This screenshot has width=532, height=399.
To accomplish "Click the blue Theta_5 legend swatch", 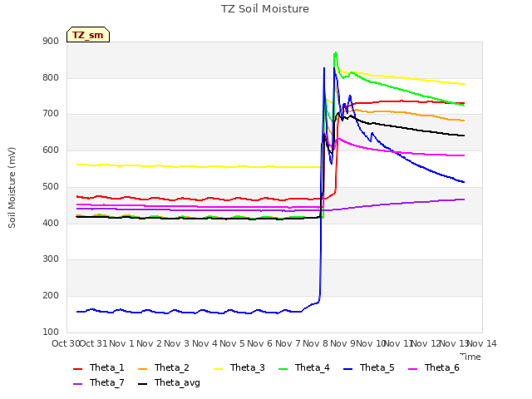I will tap(347, 369).
